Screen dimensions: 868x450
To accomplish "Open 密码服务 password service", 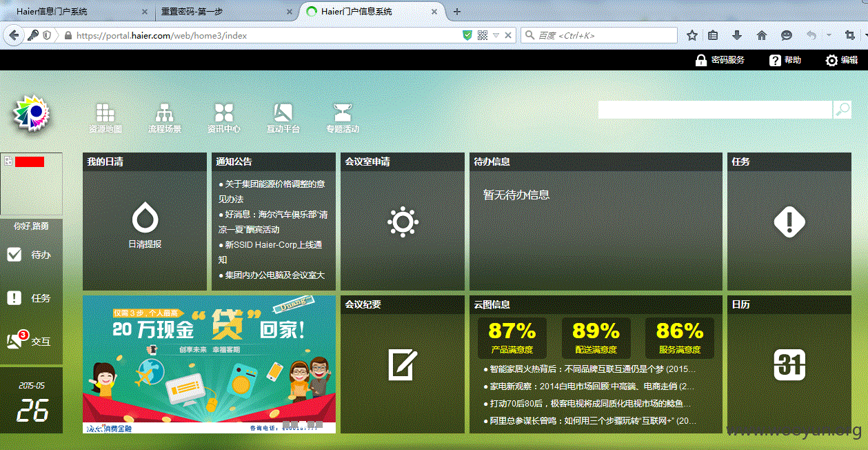I will [x=720, y=60].
